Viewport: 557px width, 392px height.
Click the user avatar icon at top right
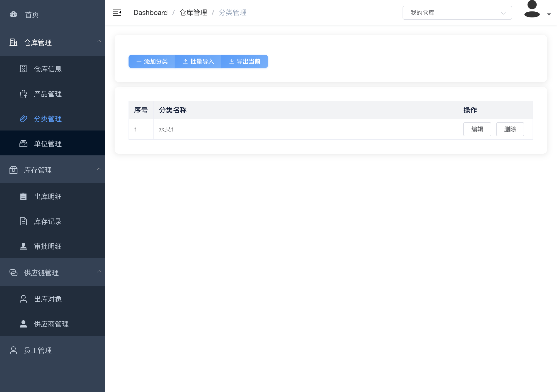532,9
